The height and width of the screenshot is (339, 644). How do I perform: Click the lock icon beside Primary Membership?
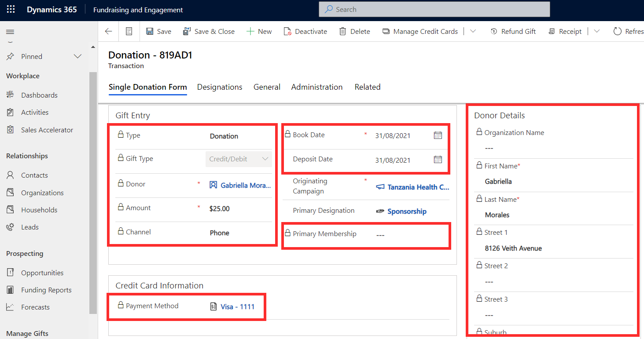click(x=287, y=233)
